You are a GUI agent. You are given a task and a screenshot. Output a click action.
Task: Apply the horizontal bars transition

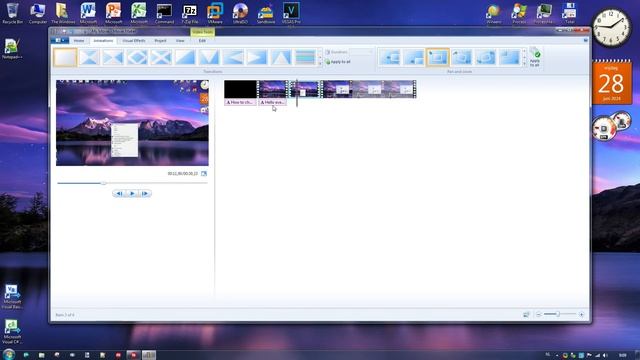point(305,58)
